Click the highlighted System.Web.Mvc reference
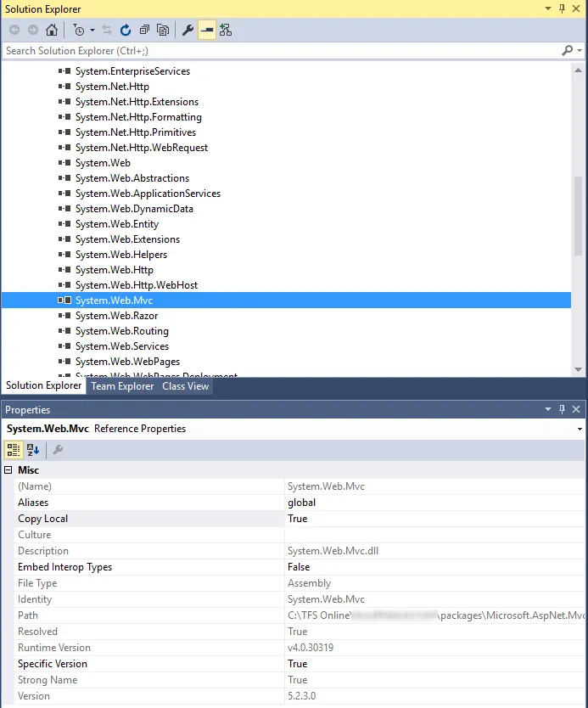Screen dimensions: 588x708 [286, 301]
